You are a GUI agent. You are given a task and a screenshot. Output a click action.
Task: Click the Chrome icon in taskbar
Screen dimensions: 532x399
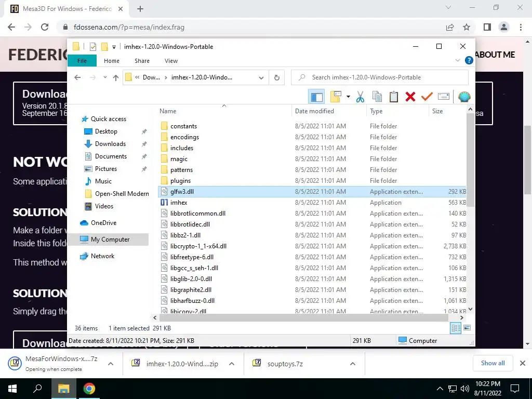tap(89, 389)
